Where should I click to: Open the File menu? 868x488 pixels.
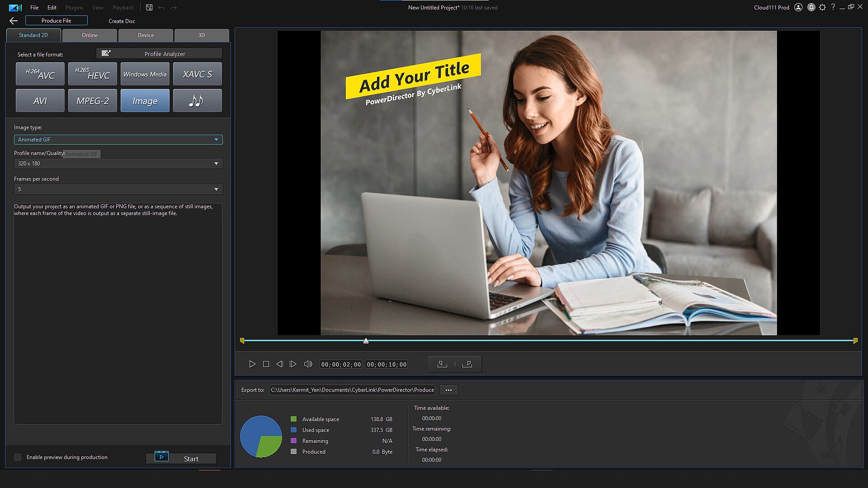pos(34,8)
